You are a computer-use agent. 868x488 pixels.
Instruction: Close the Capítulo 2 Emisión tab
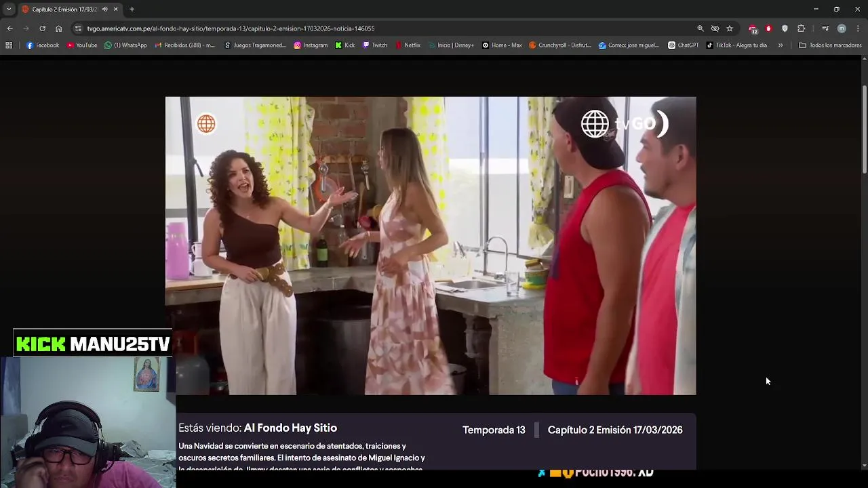115,9
